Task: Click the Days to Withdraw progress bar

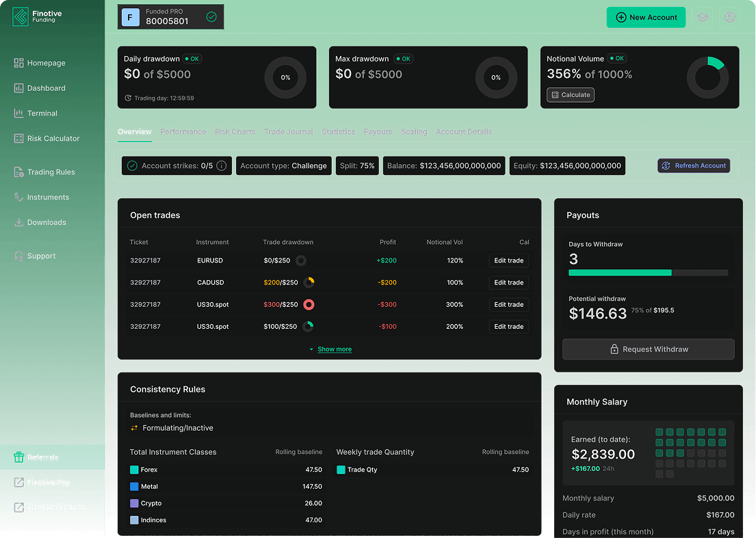Action: click(648, 272)
